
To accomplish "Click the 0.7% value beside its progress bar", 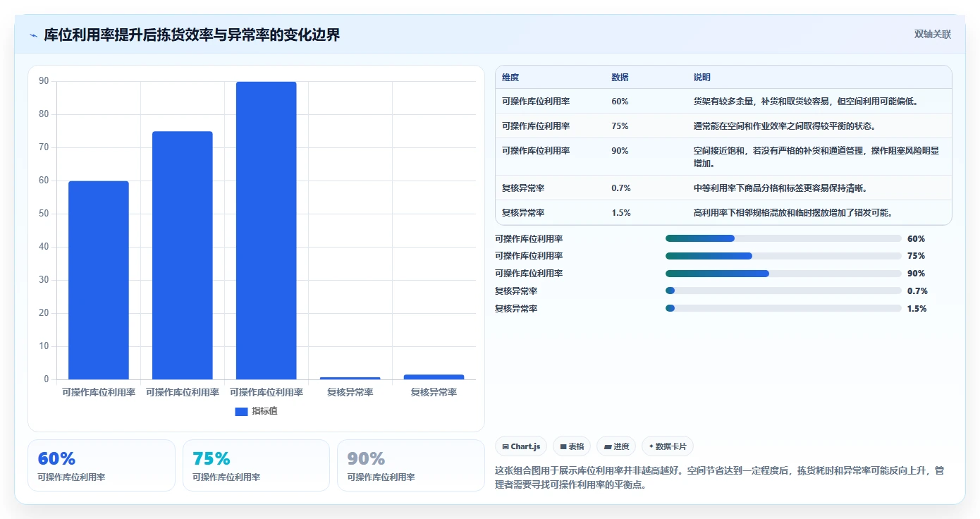I will click(x=917, y=291).
